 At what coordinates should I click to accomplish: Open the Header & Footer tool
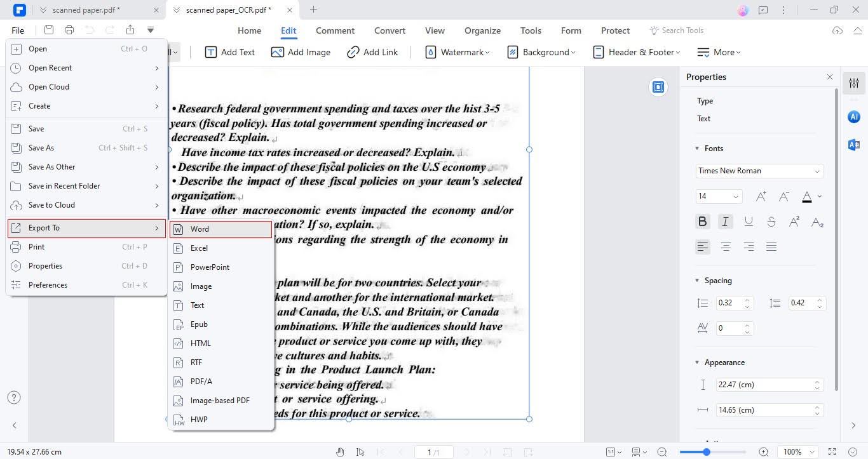[636, 52]
